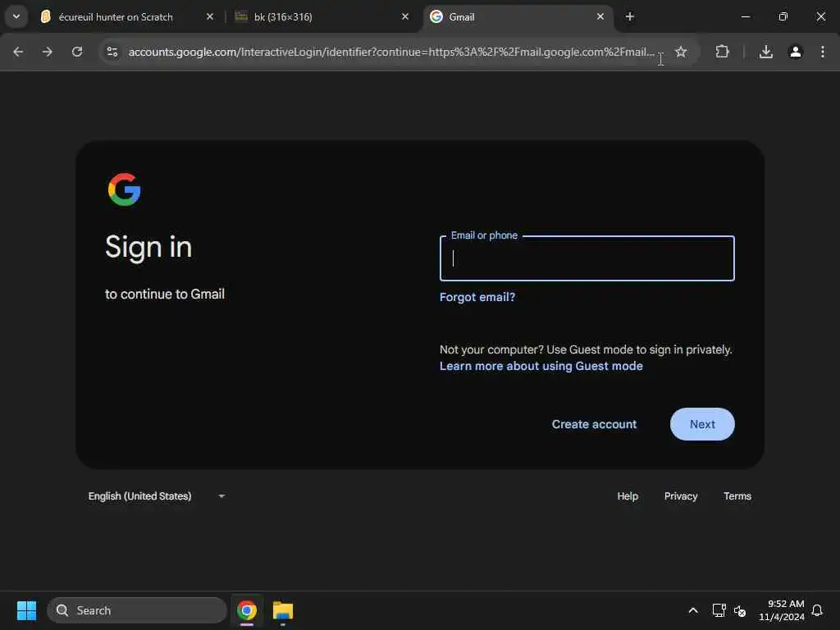Bookmark this page with the star icon
Viewport: 840px width, 630px height.
point(681,52)
